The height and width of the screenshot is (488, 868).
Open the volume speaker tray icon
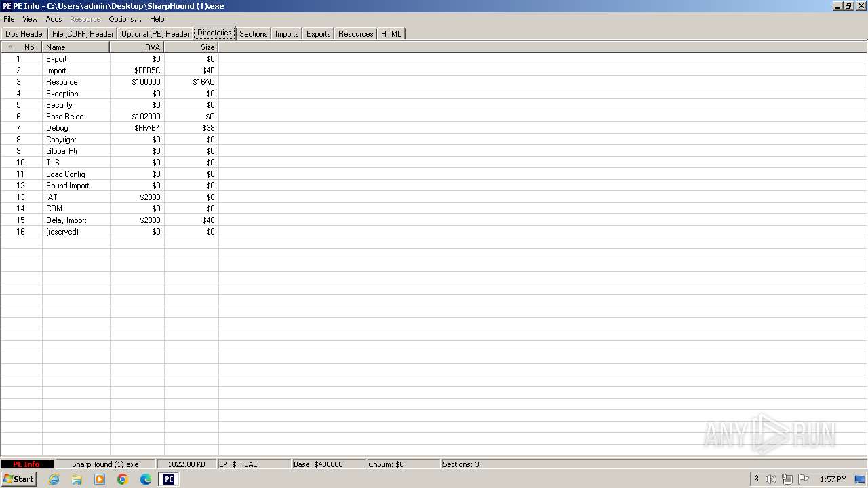click(x=770, y=479)
